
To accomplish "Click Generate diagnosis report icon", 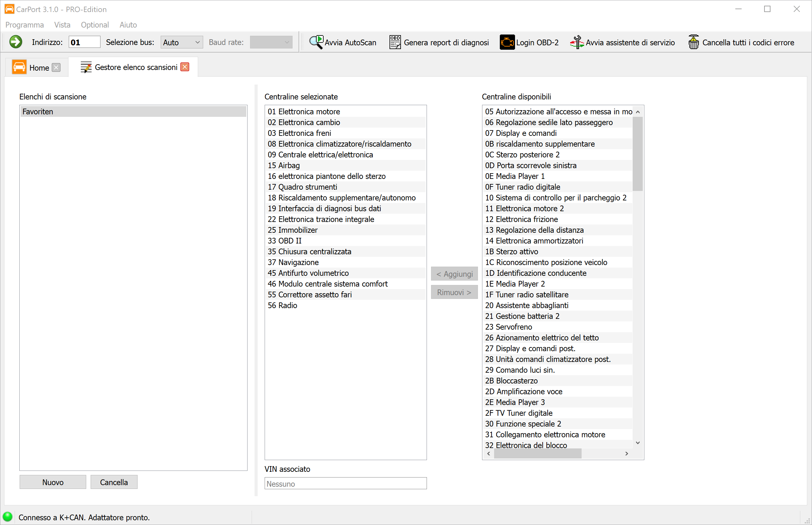I will (x=395, y=42).
